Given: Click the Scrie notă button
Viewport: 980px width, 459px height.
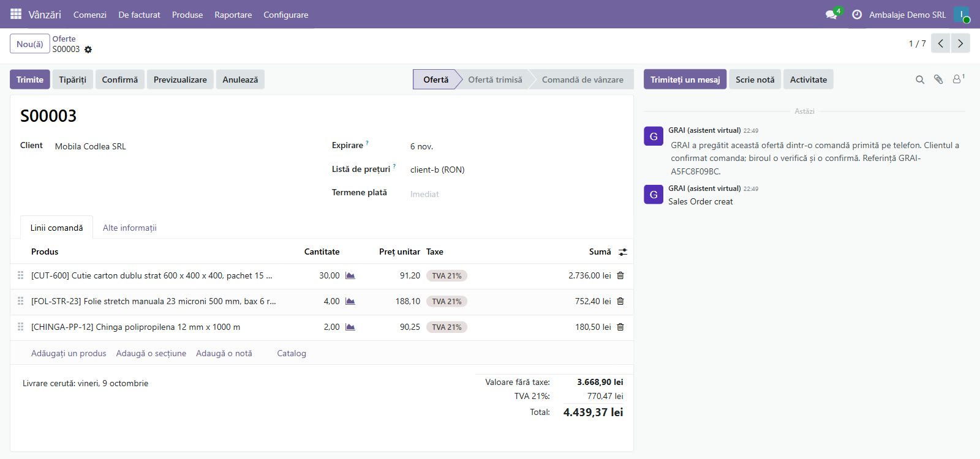Looking at the screenshot, I should (755, 80).
